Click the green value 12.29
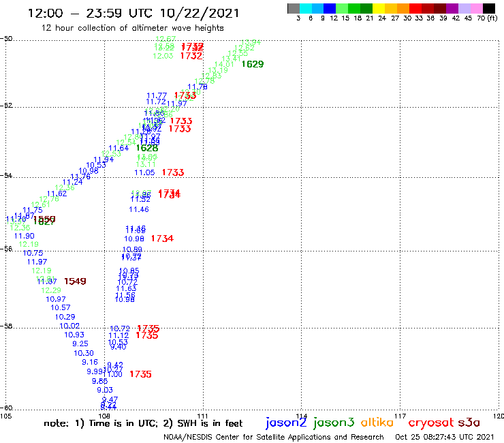 tap(51, 290)
